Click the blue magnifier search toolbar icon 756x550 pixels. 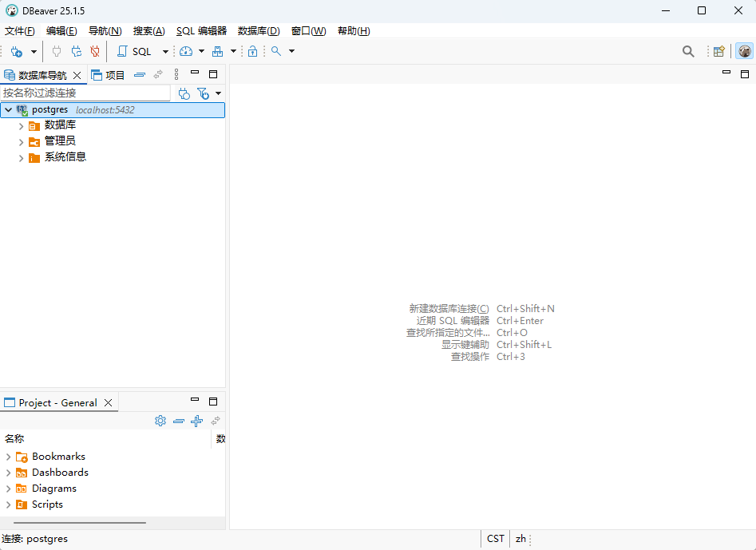click(x=276, y=51)
